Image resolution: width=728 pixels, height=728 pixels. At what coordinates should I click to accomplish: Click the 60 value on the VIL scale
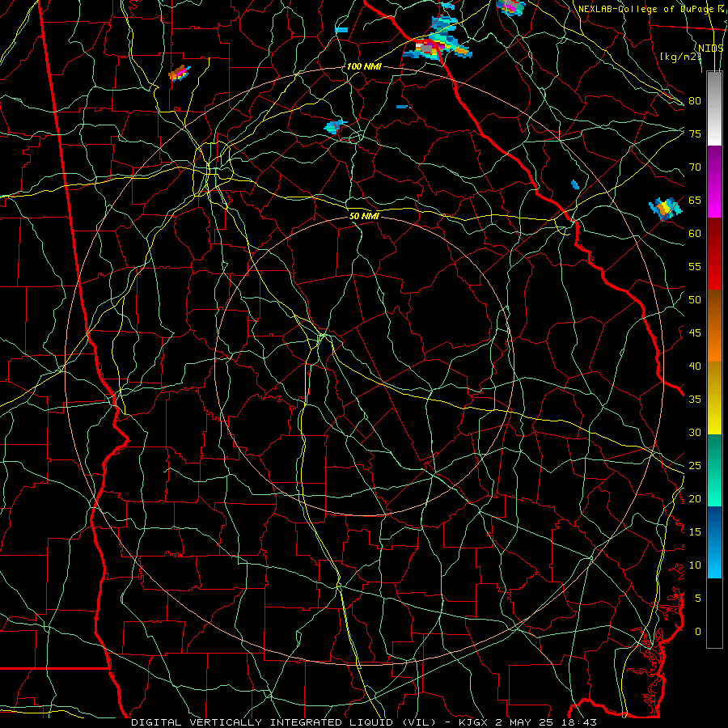coord(695,234)
